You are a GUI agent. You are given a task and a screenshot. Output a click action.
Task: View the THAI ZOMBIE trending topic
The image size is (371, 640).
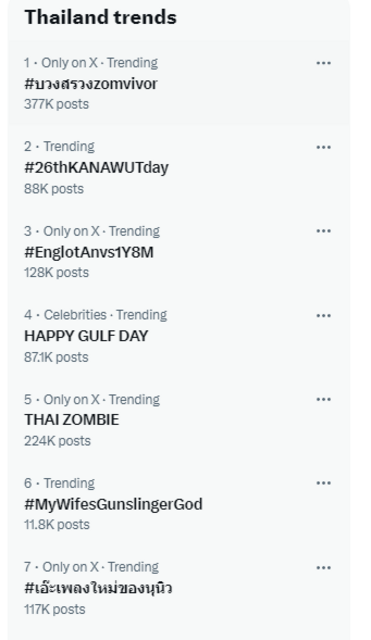pos(72,420)
